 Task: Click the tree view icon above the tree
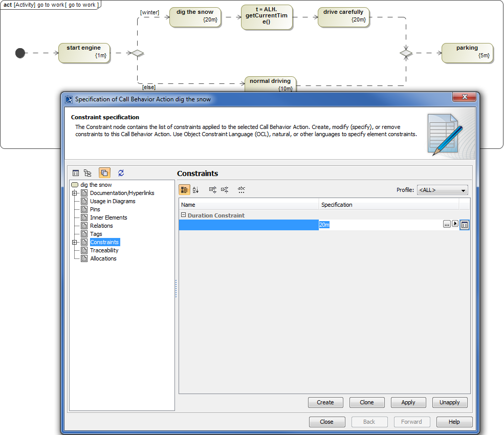pyautogui.click(x=87, y=173)
